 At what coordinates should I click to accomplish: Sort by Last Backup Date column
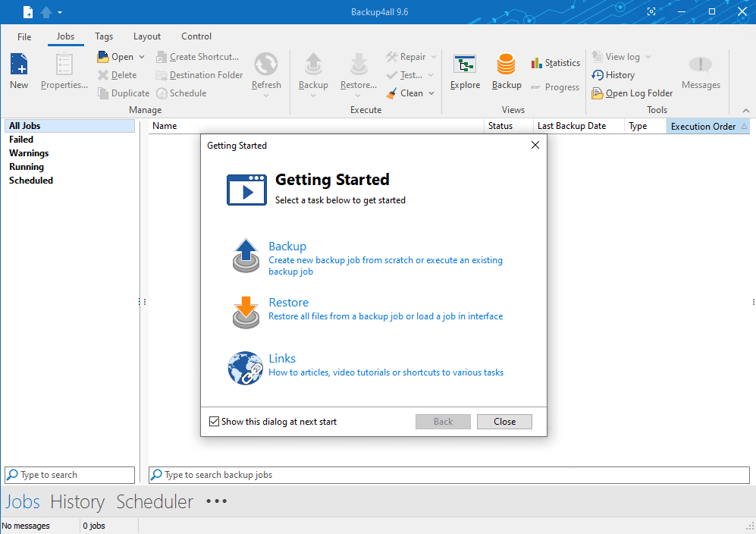pos(579,126)
